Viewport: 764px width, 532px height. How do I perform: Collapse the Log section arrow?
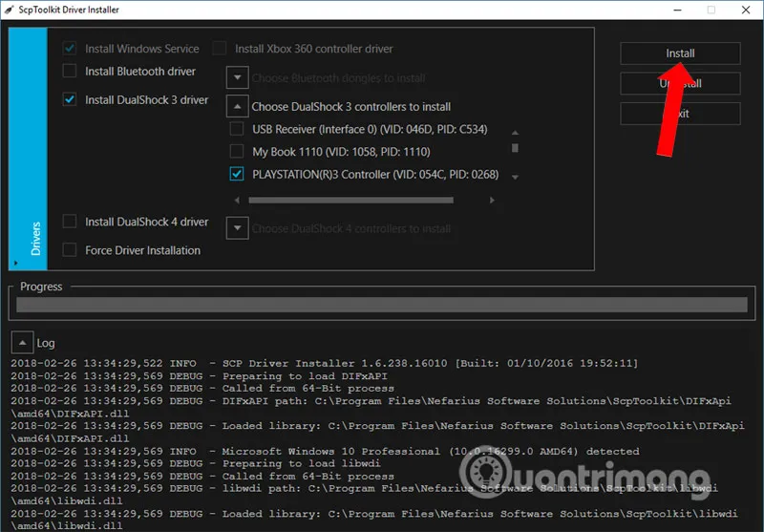pyautogui.click(x=21, y=342)
